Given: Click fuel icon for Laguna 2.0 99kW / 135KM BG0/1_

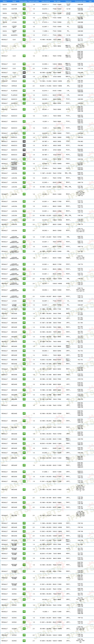Looking at the screenshot, I should [x=24, y=231].
